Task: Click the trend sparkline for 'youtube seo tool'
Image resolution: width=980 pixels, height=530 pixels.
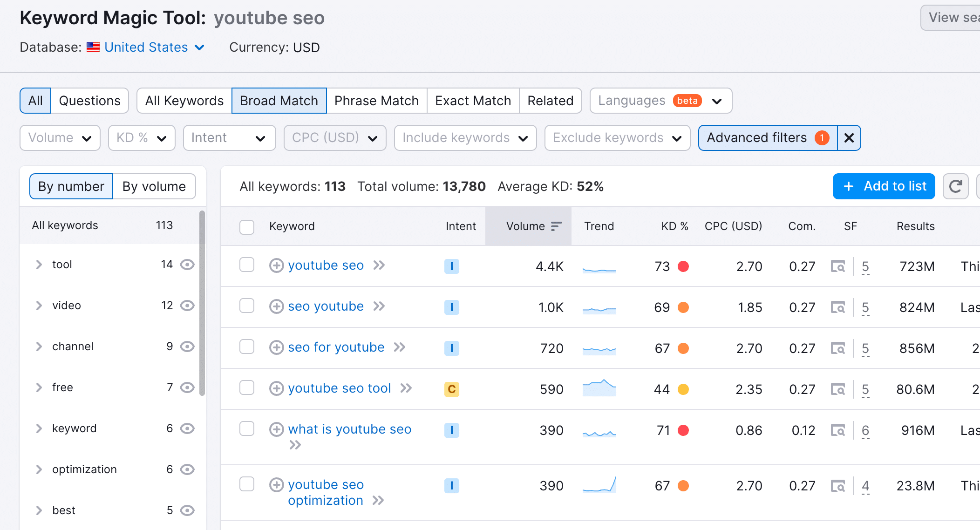Action: (599, 387)
